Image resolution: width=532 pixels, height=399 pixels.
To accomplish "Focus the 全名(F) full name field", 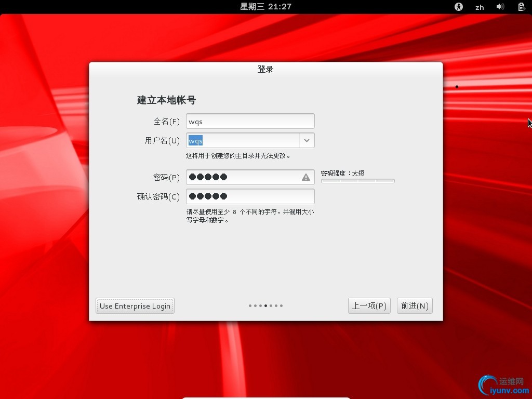I will 250,121.
